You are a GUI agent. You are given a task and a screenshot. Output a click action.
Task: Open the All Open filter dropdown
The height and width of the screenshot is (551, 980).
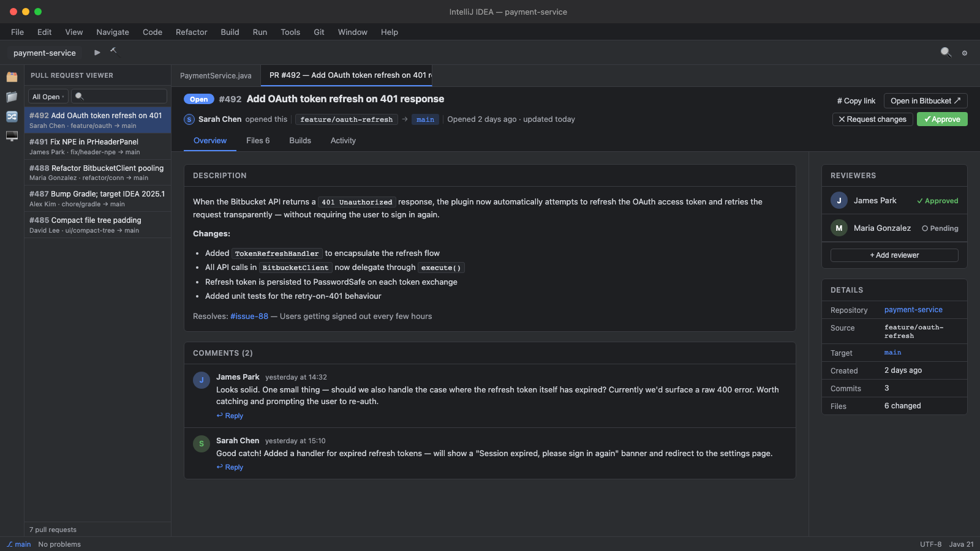pos(48,97)
